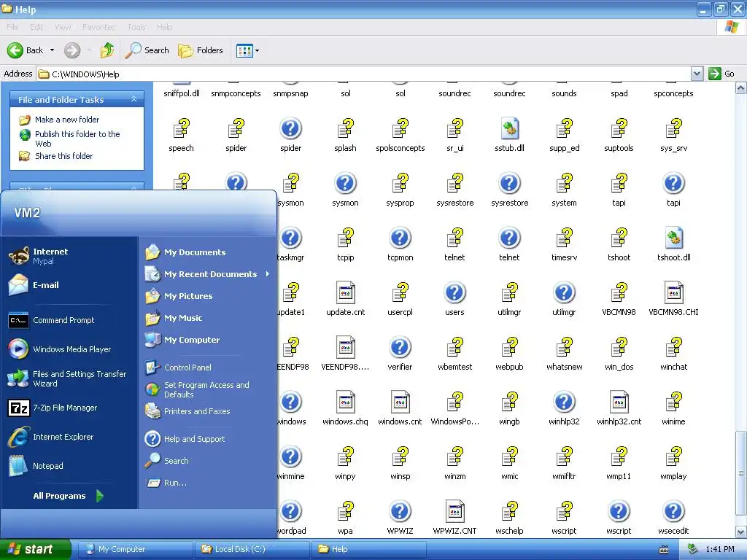Open the View menu
Image resolution: width=747 pixels, height=560 pixels.
[x=63, y=27]
